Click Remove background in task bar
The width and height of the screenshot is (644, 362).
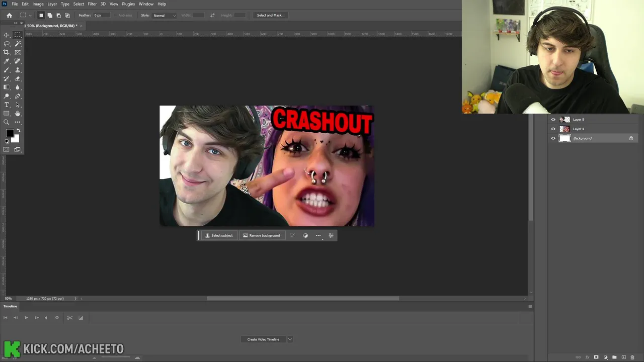pos(262,235)
